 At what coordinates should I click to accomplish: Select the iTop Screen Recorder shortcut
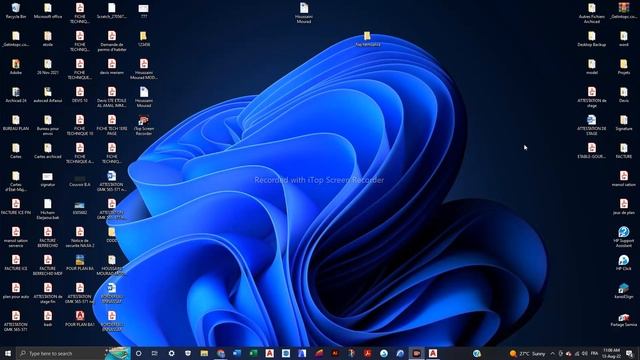(x=144, y=125)
